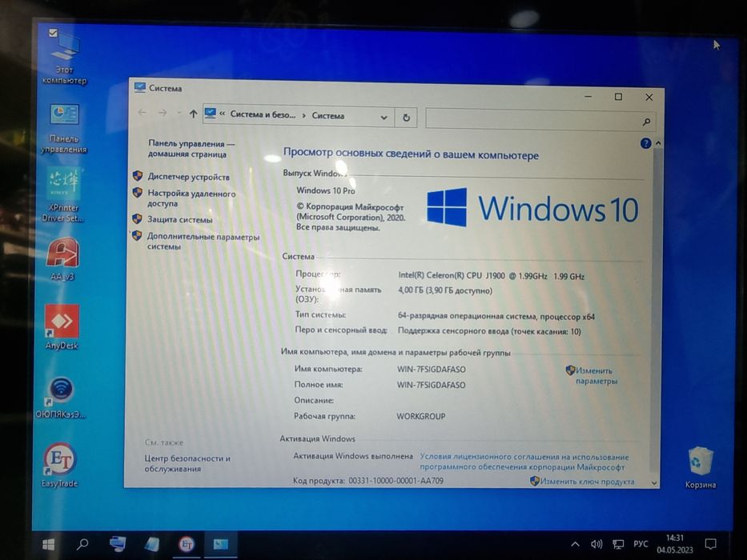The height and width of the screenshot is (560, 747).
Task: Open taskbar search magnifier
Action: [82, 544]
